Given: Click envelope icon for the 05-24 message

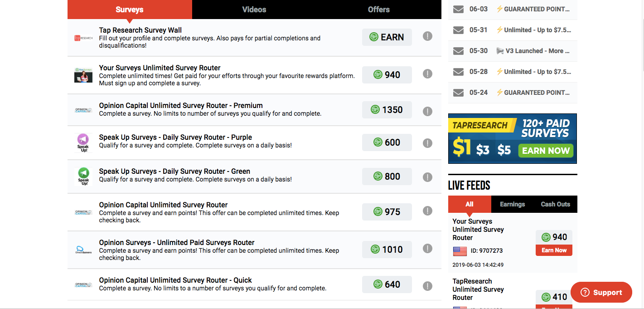Looking at the screenshot, I should (459, 93).
